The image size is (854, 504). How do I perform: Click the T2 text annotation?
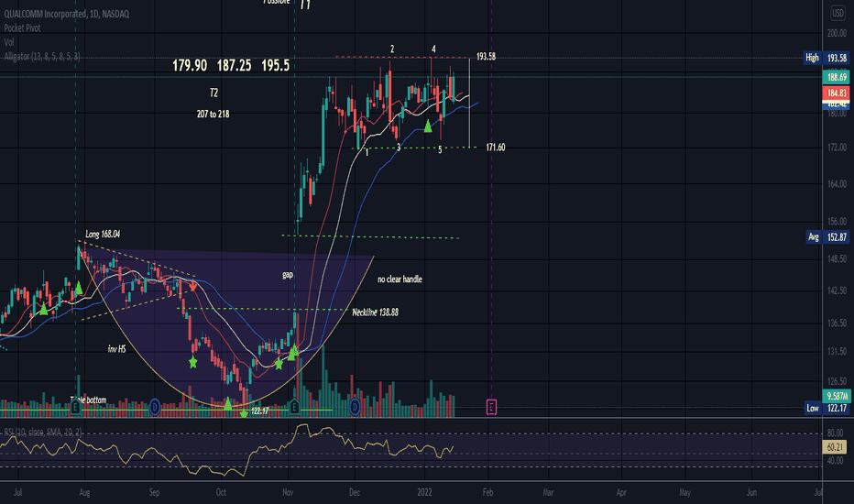pyautogui.click(x=213, y=93)
